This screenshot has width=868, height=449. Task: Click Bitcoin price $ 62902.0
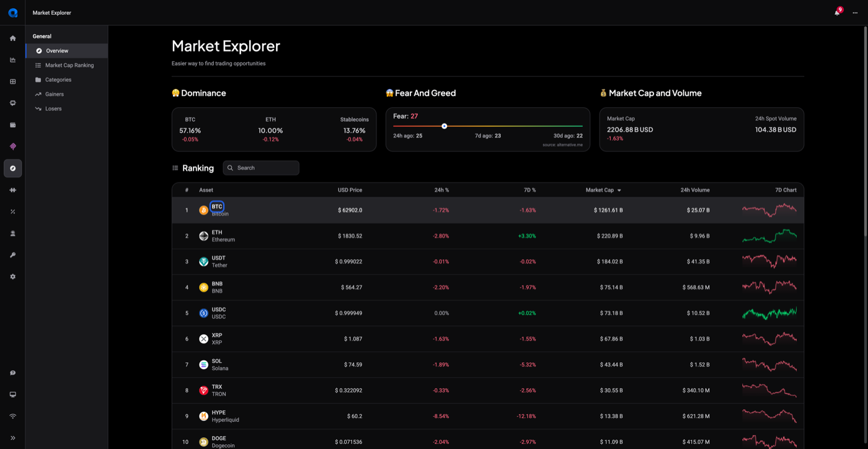tap(350, 210)
